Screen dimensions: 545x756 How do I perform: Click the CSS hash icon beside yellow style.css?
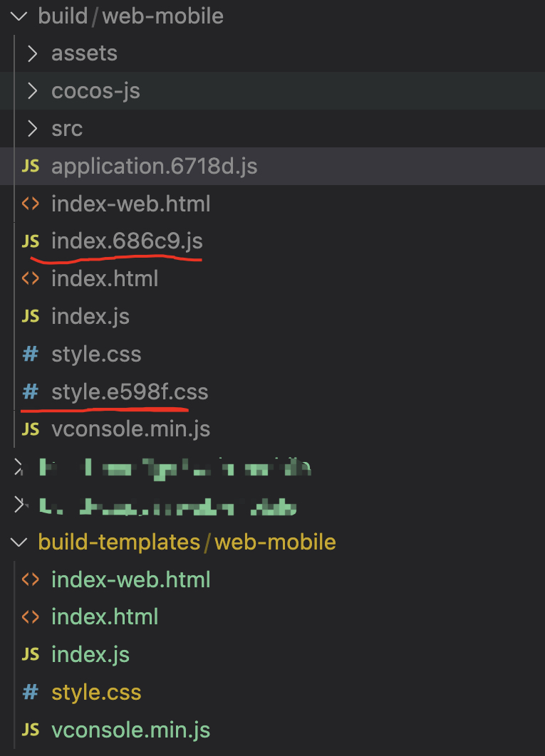pyautogui.click(x=30, y=692)
